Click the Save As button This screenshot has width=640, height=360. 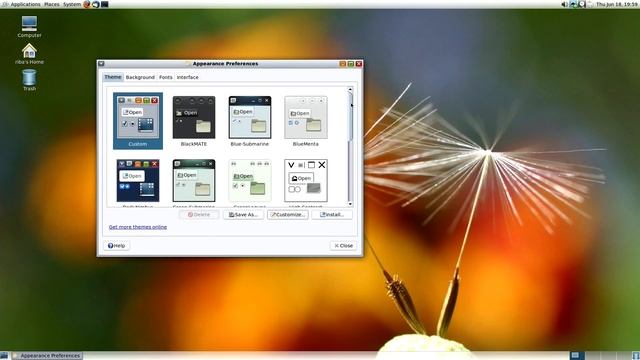243,215
